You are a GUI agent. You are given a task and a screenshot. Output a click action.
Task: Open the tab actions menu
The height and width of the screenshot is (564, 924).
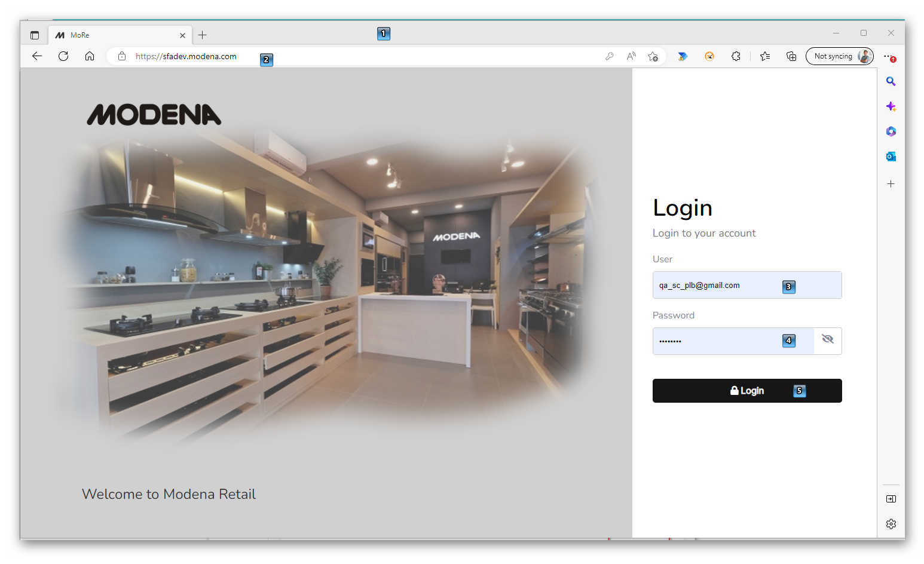pyautogui.click(x=35, y=35)
